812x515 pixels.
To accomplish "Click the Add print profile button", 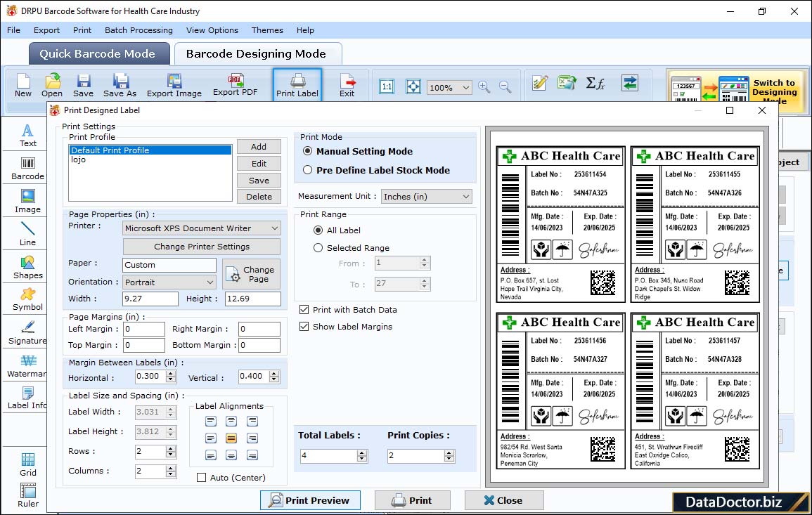I will click(259, 146).
